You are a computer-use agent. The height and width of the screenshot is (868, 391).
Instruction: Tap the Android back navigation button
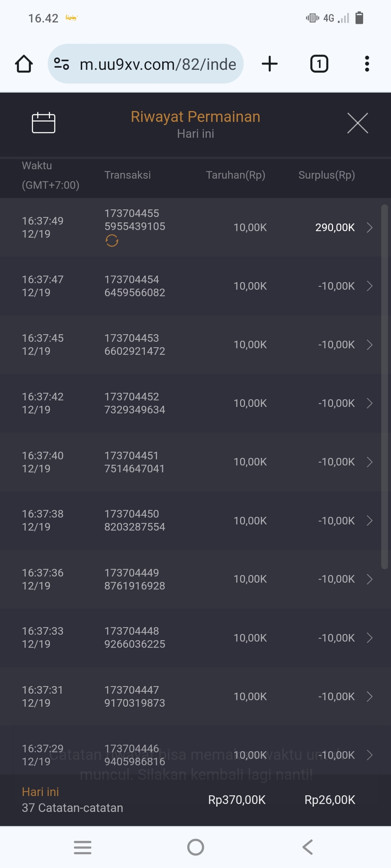[x=308, y=847]
